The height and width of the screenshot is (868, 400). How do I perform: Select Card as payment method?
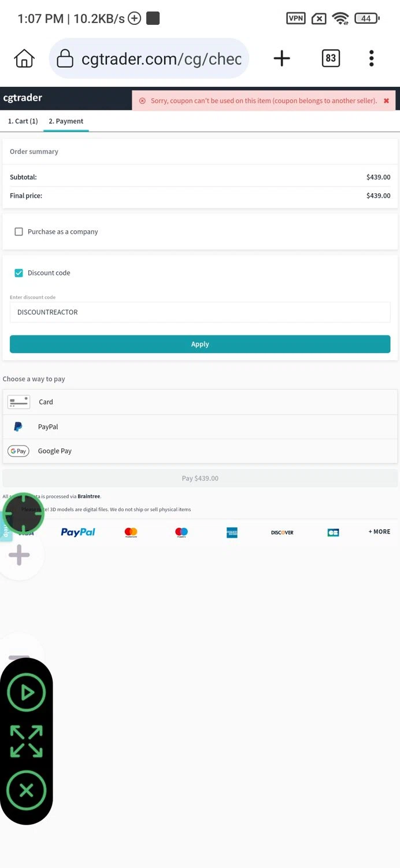click(200, 402)
